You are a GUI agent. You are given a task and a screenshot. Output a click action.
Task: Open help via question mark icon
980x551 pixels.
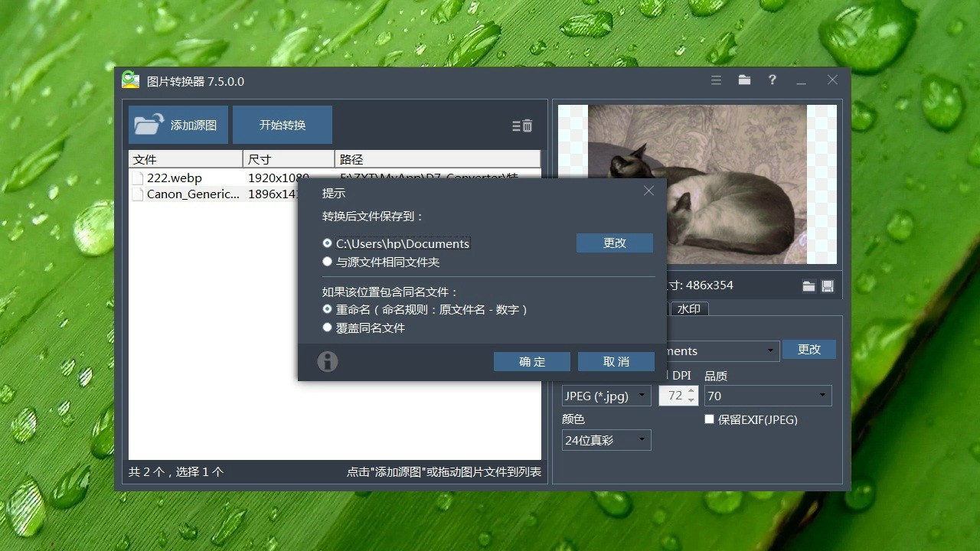pos(773,80)
